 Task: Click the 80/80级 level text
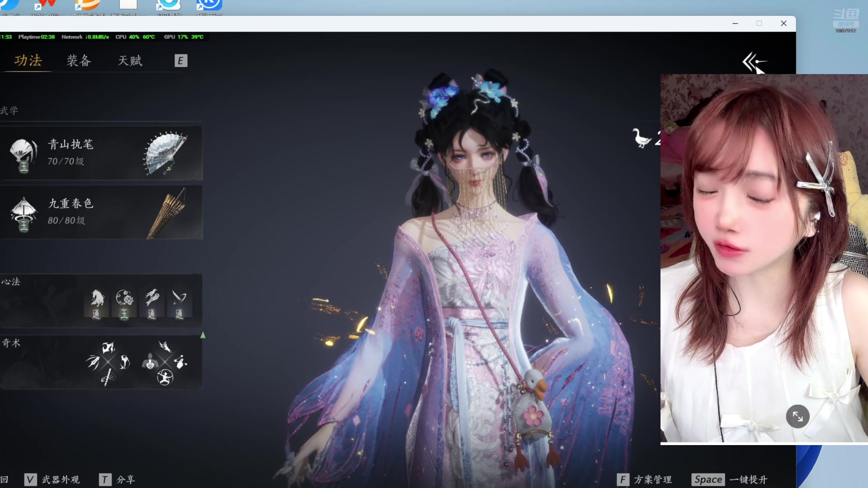[66, 221]
